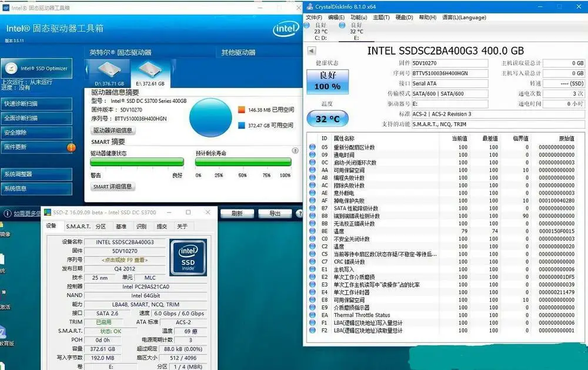
Task: Click the help icon right of 导出
Action: pyautogui.click(x=299, y=213)
